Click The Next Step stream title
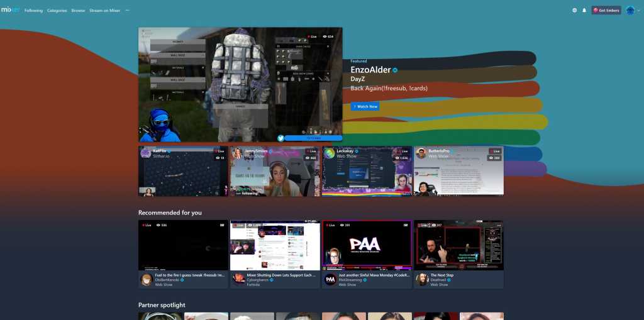Viewport: 644px width, 320px height. click(442, 275)
